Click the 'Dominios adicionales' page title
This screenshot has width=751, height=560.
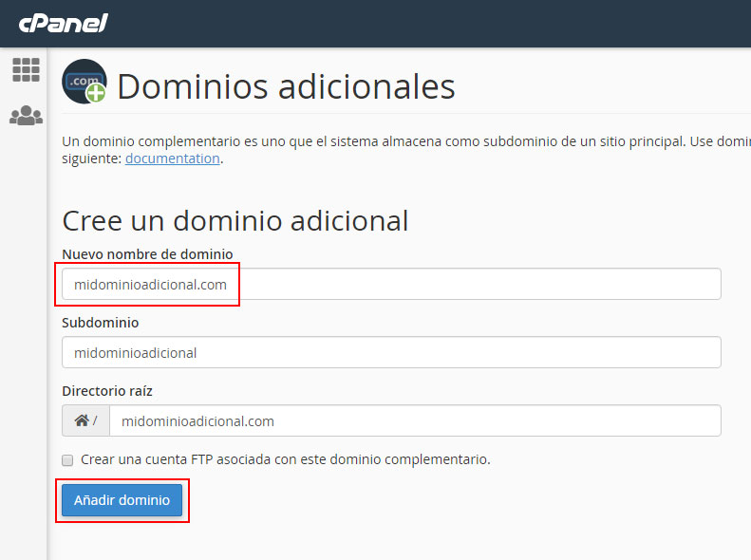[286, 86]
